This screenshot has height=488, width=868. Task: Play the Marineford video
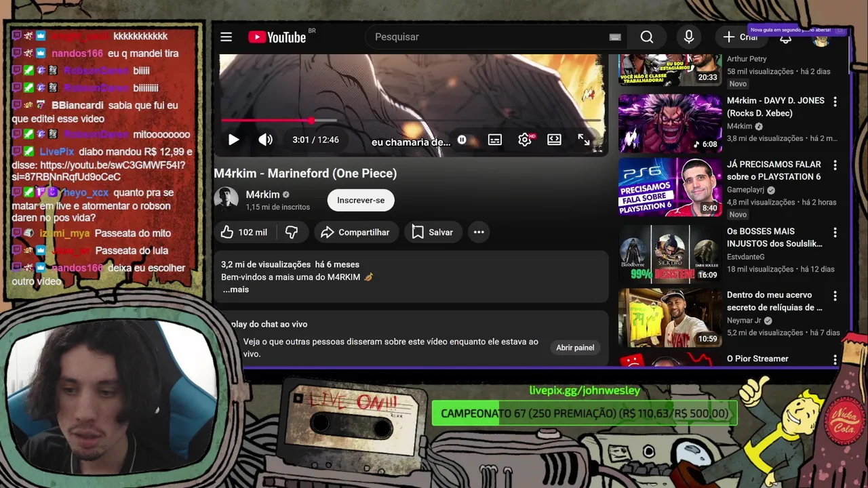coord(233,140)
